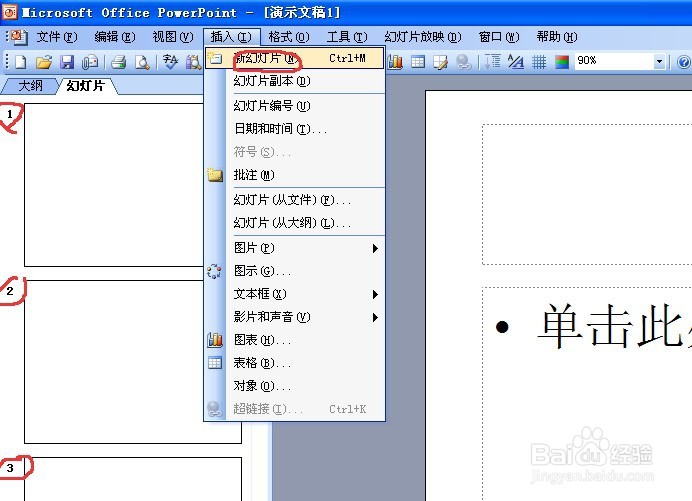Click the Insert Hyperlink toolbar icon
Image resolution: width=692 pixels, height=501 pixels.
click(463, 62)
